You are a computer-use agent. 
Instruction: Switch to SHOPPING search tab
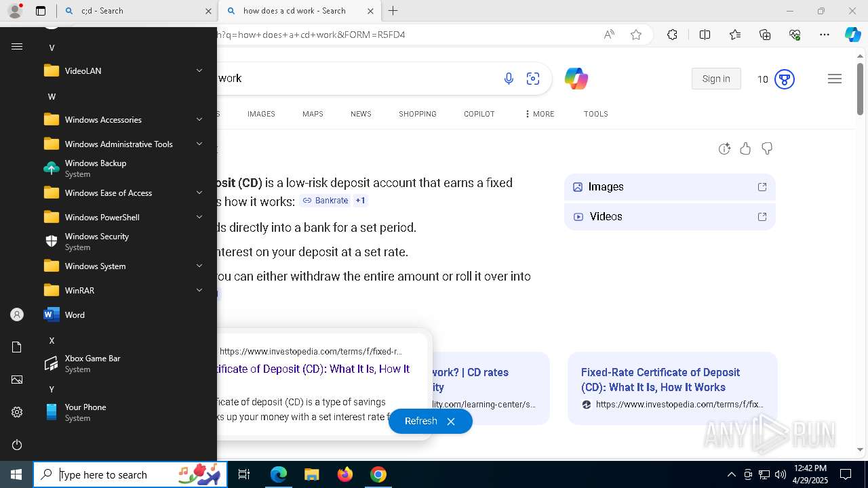point(418,114)
